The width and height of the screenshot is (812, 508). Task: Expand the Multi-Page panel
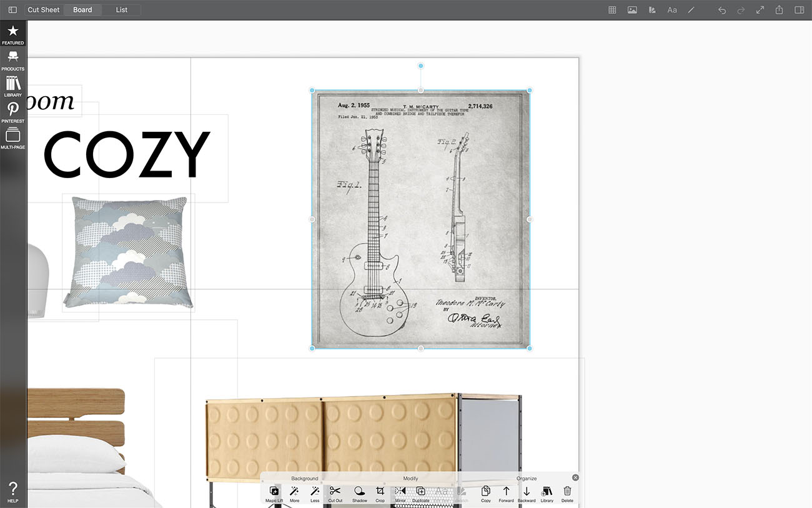(13, 138)
